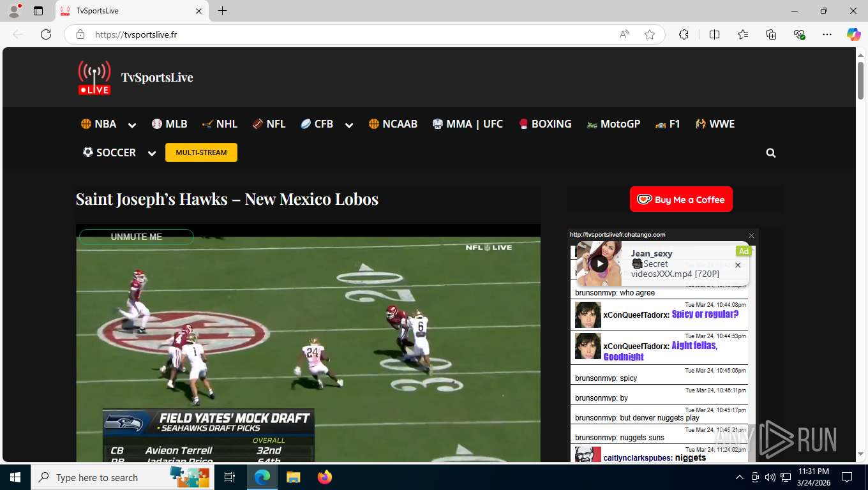
Task: Click the UNMUTE ME button on the video
Action: (x=136, y=237)
